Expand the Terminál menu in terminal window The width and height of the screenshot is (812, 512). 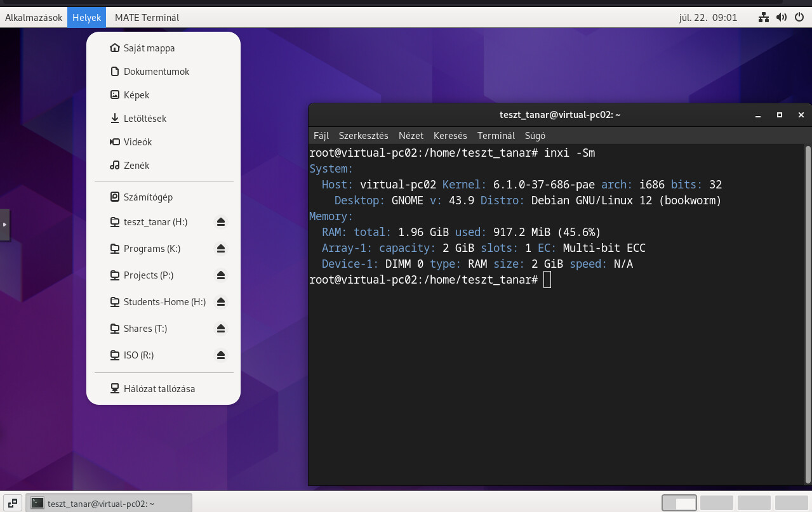pos(496,136)
